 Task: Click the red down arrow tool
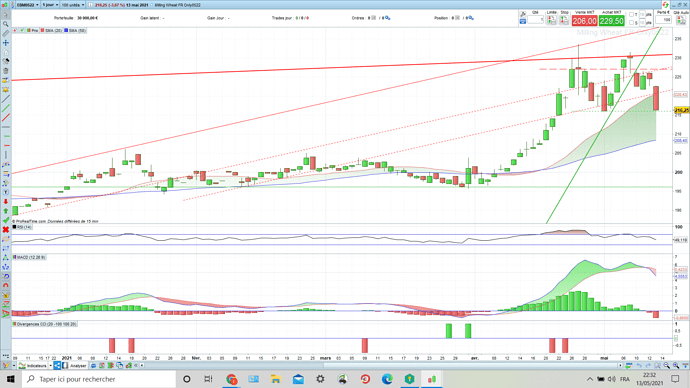click(x=6, y=201)
